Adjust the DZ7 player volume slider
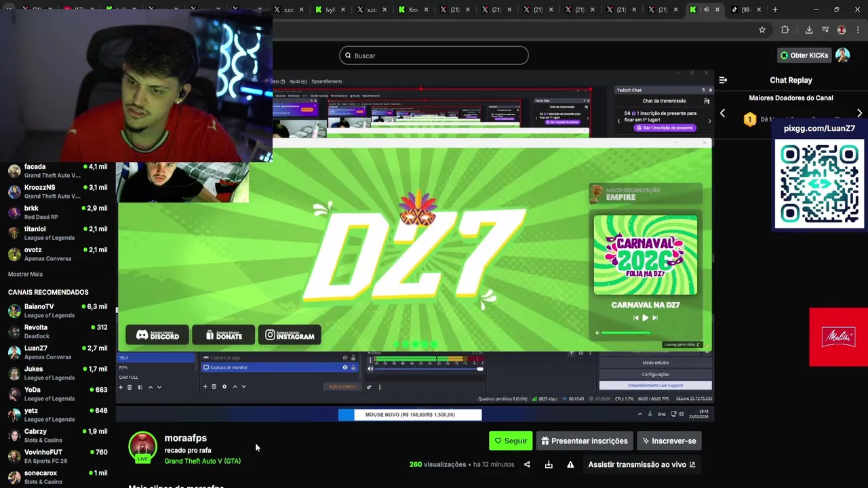Screen dimensions: 868x488 point(624,333)
